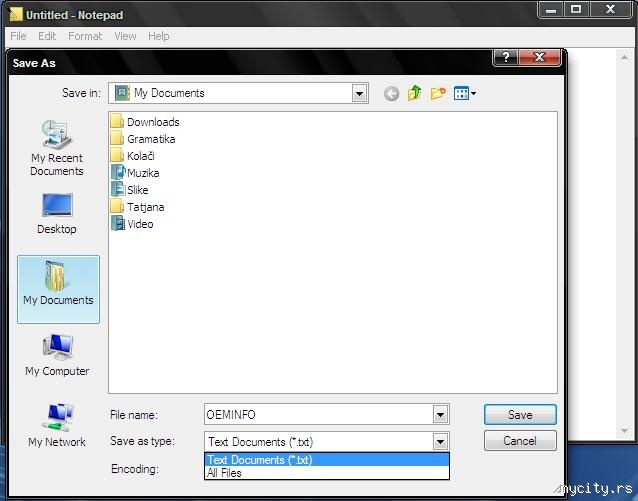
Task: Click Notepad scrollbar up arrow
Action: (x=624, y=57)
